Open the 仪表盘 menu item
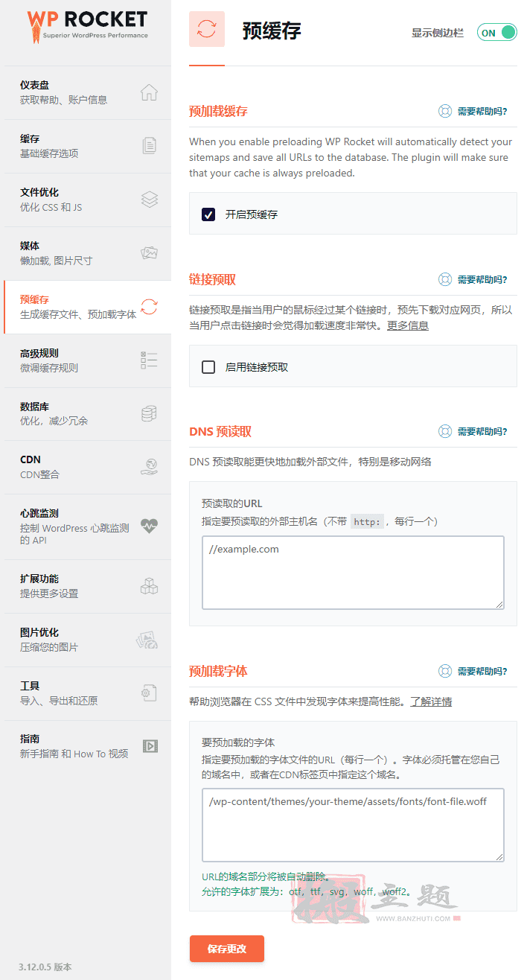 coord(87,92)
